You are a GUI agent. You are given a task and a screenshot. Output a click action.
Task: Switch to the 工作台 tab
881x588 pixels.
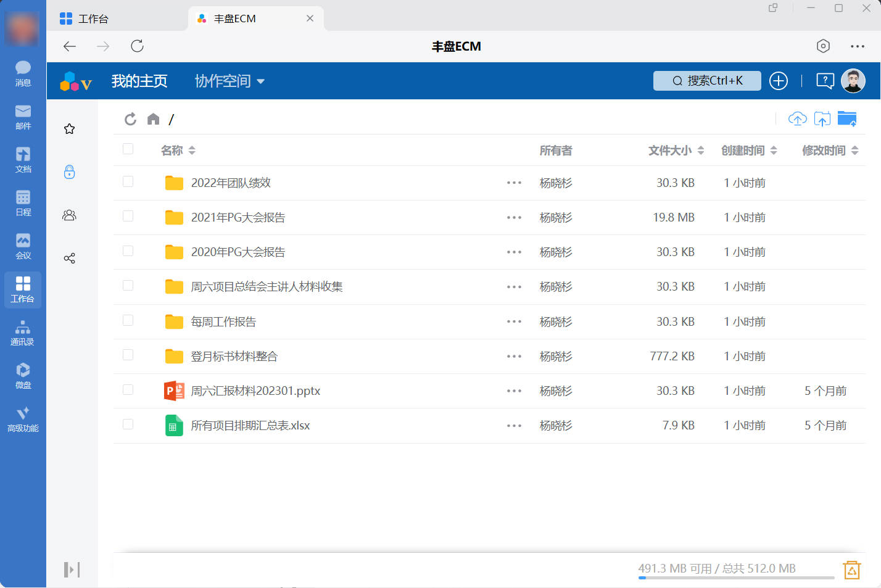(x=117, y=19)
